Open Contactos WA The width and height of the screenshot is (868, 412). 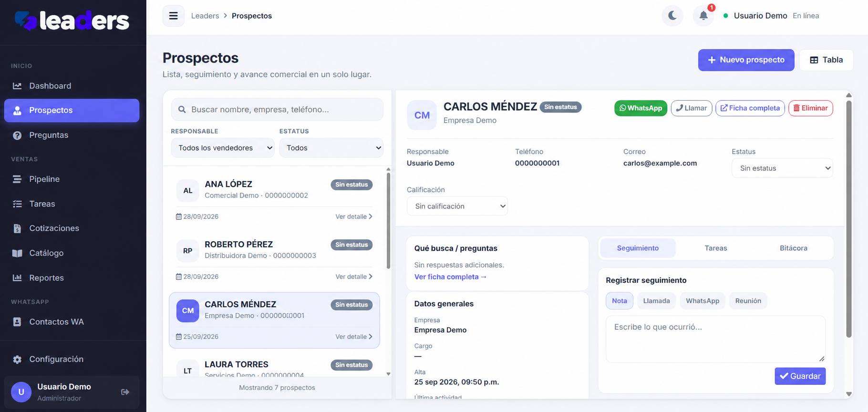coord(72,321)
